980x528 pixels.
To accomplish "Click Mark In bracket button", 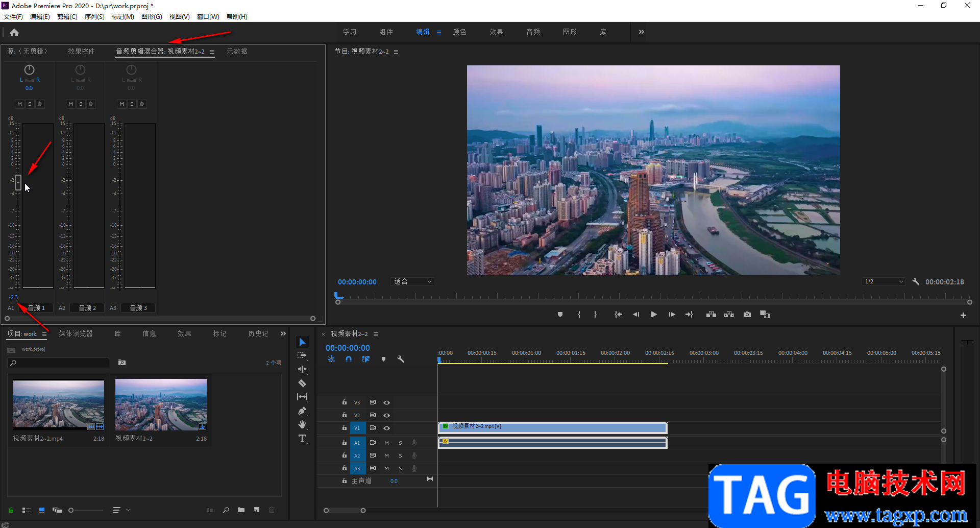I will [579, 315].
